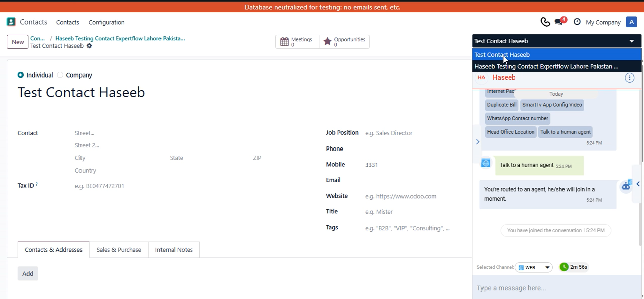This screenshot has height=299, width=644.
Task: Open the Configuration menu
Action: pyautogui.click(x=106, y=22)
